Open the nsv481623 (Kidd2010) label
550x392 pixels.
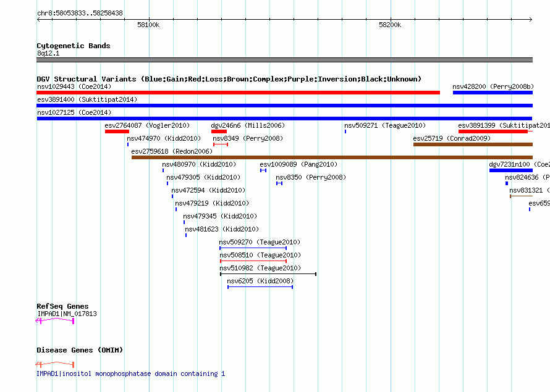click(x=222, y=229)
